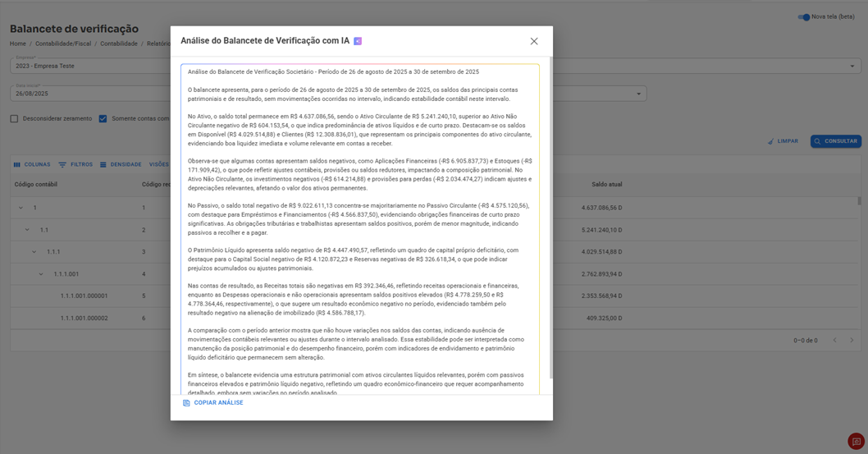Copy the analysis with Copiar Análise
Viewport: 868px width, 454px height.
[x=213, y=403]
